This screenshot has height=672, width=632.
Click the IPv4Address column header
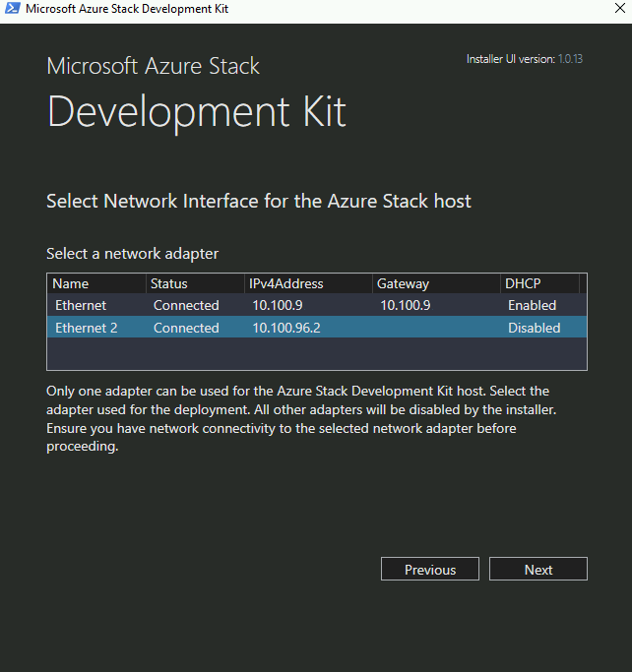(x=308, y=283)
